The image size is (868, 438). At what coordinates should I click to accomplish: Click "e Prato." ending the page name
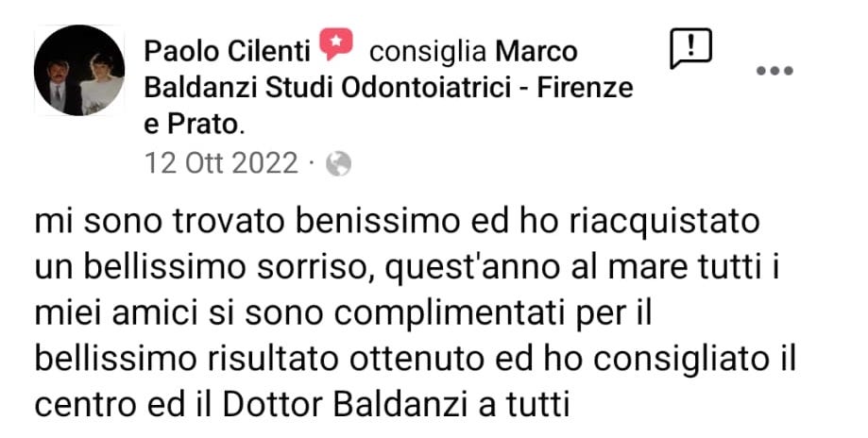pyautogui.click(x=195, y=126)
